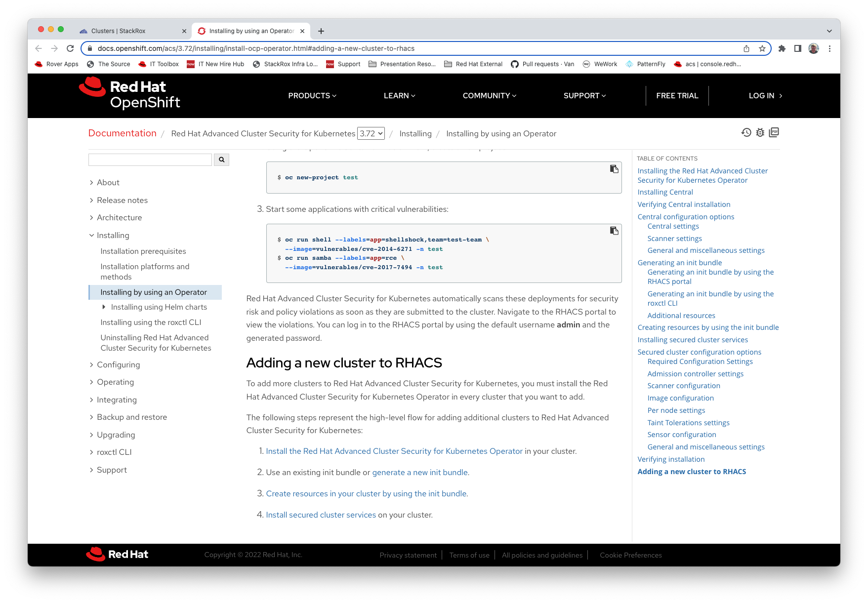Image resolution: width=868 pixels, height=603 pixels.
Task: Open page history clock icon
Action: point(746,132)
